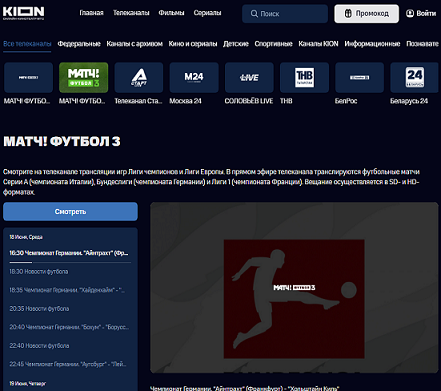Select the green МАТЧ! ФУТБОЛ 3 channel logo
Screen dimensions: 441x391
[x=84, y=77]
